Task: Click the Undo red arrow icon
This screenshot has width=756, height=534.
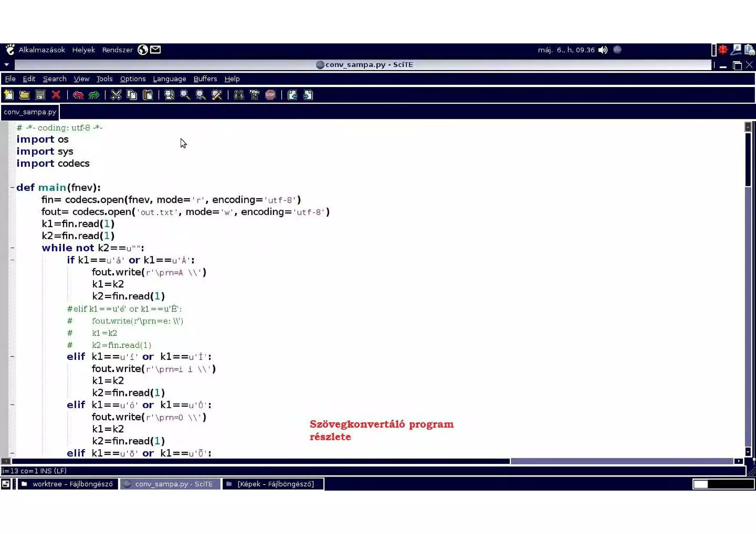Action: (x=78, y=95)
